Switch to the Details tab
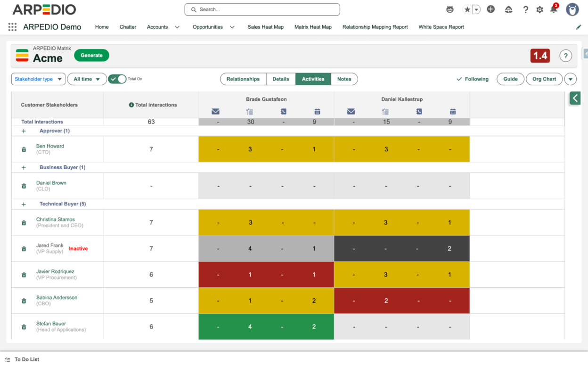Screen dimensions: 588x367 (x=281, y=79)
